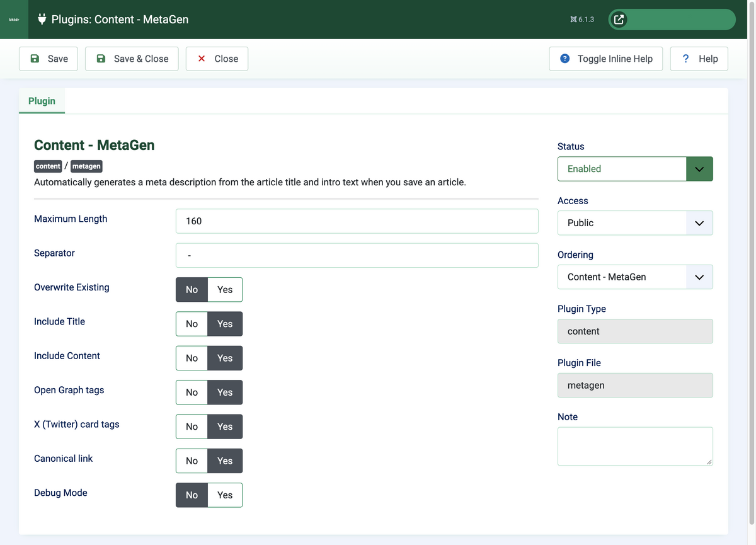This screenshot has height=545, width=756.
Task: Click the 'metagen' badge label
Action: [x=86, y=166]
